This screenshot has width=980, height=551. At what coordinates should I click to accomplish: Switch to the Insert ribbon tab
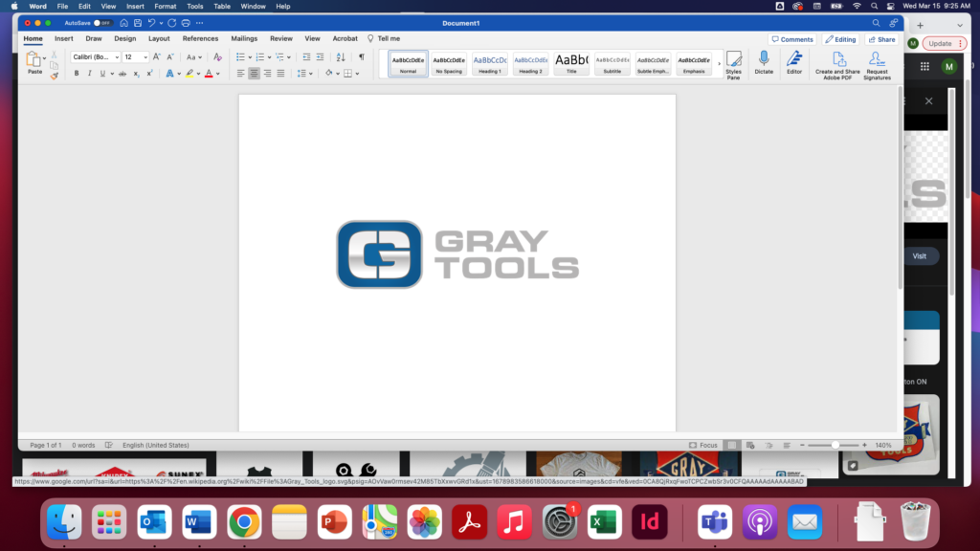(63, 39)
